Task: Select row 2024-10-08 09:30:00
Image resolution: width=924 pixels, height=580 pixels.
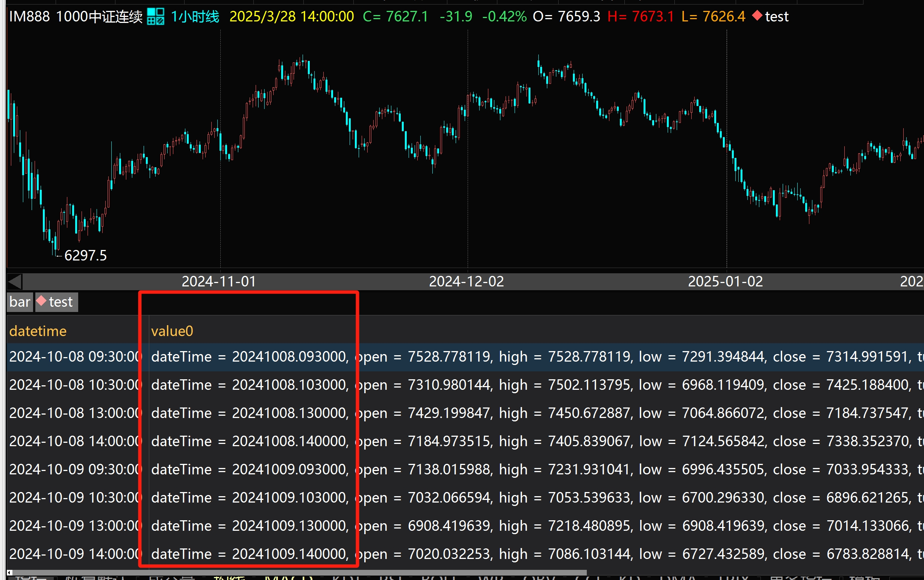Action: [465, 357]
